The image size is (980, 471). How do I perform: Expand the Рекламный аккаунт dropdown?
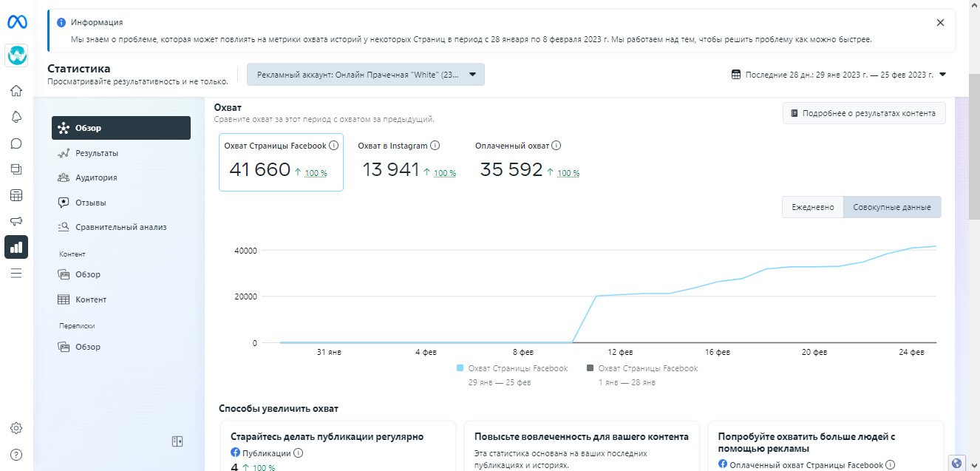(x=366, y=75)
